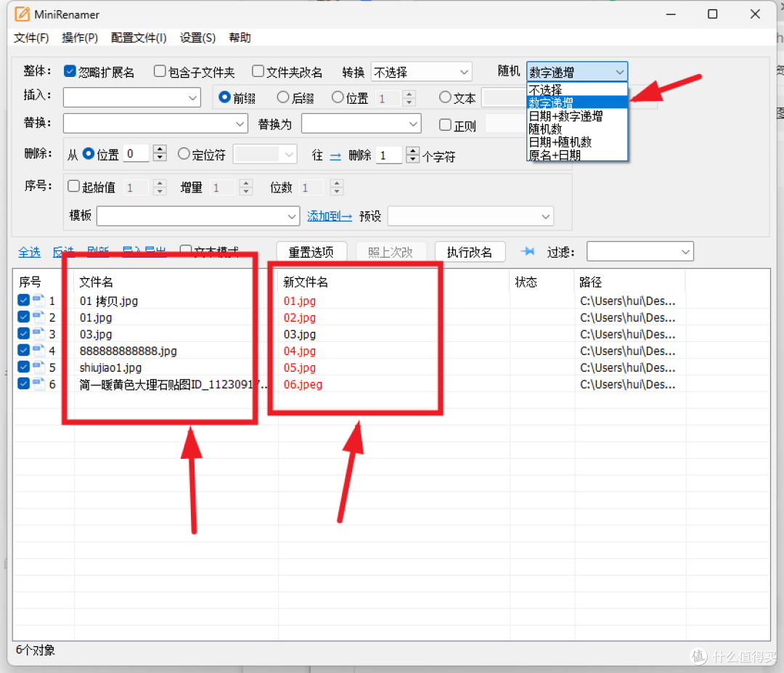This screenshot has width=784, height=673.
Task: Choose highlighted 数字递增 option in list
Action: (577, 103)
